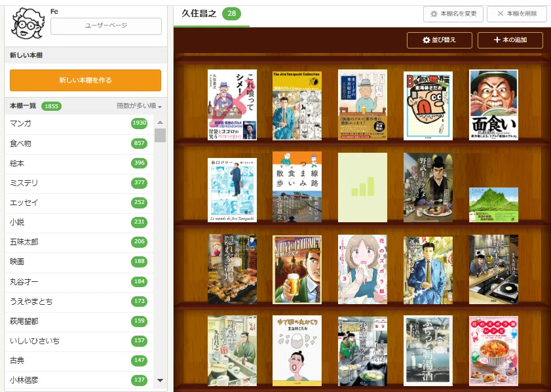Open the いしいひさいち shelf
The width and height of the screenshot is (551, 392).
click(79, 341)
